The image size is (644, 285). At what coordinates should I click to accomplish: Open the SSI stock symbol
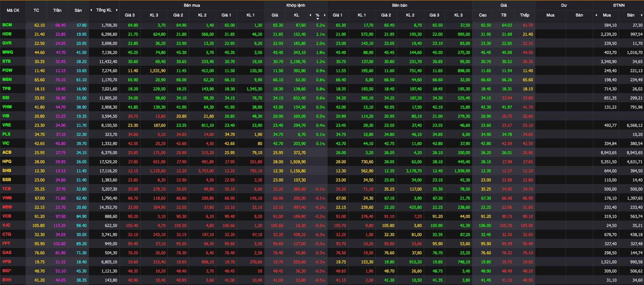[x=6, y=98]
